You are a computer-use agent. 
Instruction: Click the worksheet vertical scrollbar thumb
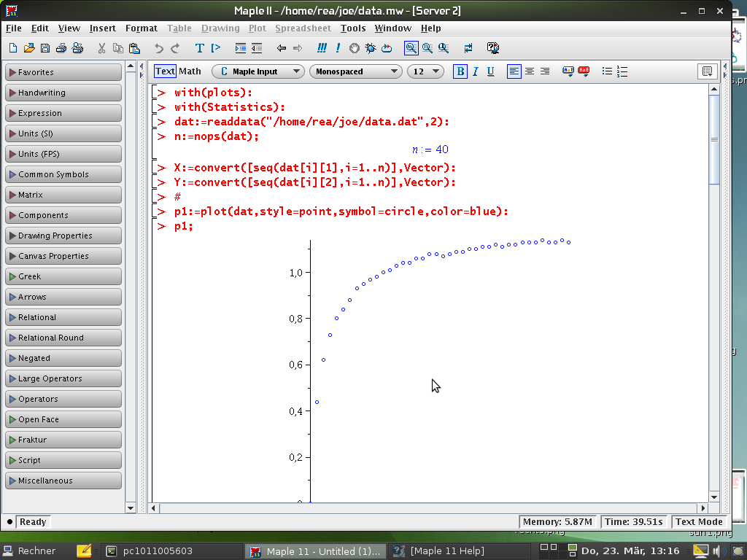[713, 139]
